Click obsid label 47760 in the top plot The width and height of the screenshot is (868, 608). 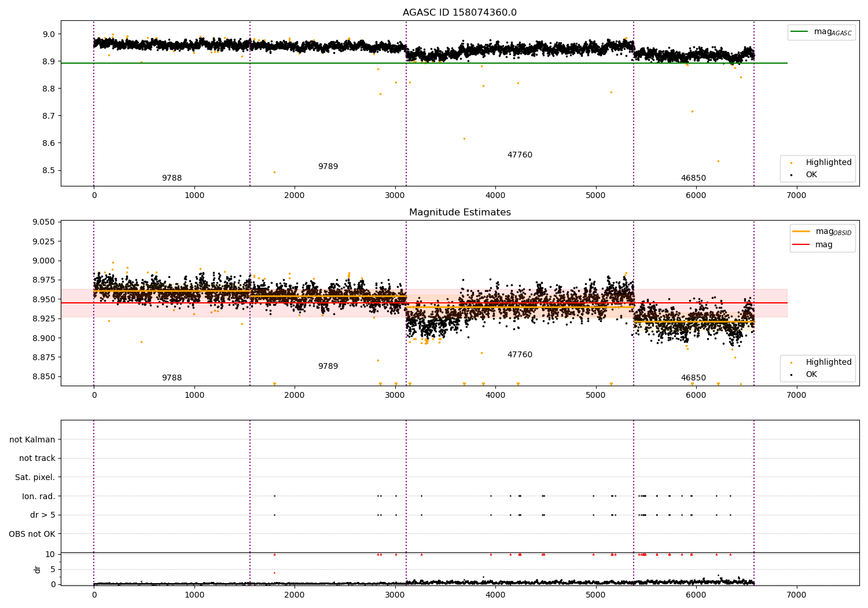[520, 155]
